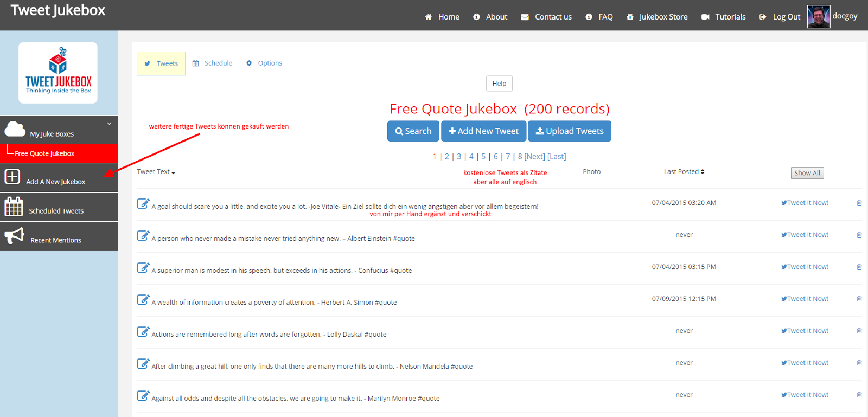Click the '07/09/2015 12:15 PM' last posted date
Screen dimensions: 868x417
point(684,299)
